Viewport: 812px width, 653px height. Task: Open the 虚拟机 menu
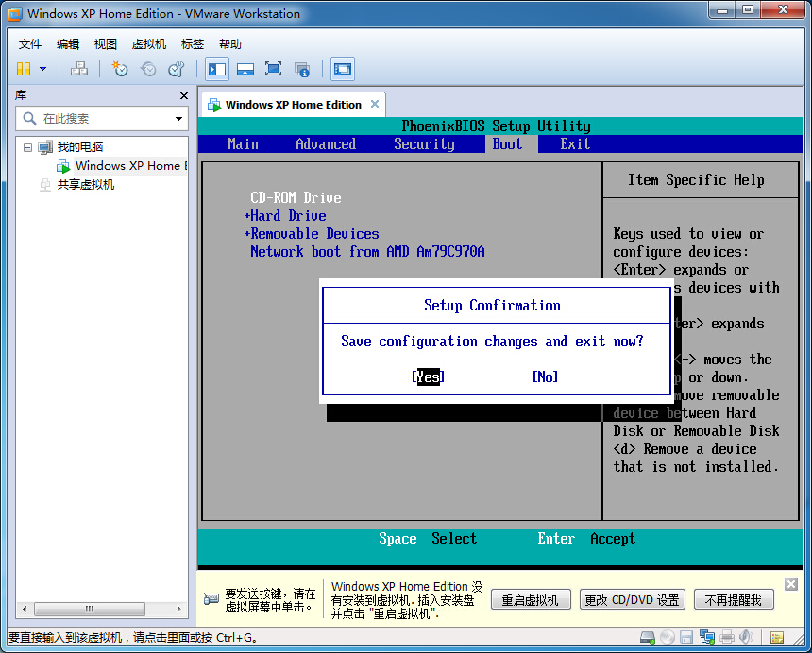tap(148, 43)
